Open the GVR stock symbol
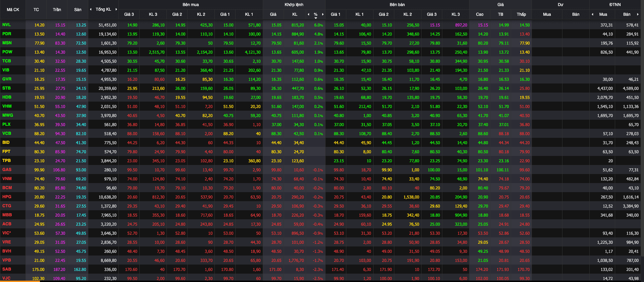This screenshot has height=282, width=644. pyautogui.click(x=7, y=79)
